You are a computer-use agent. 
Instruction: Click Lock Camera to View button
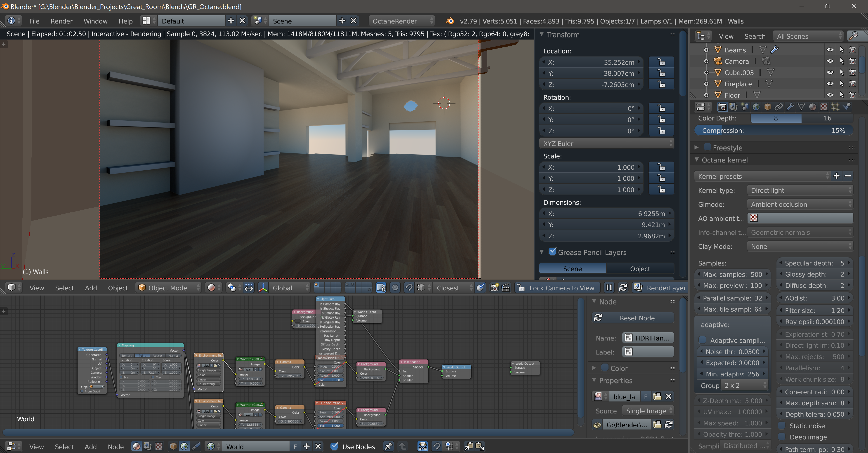click(x=557, y=288)
